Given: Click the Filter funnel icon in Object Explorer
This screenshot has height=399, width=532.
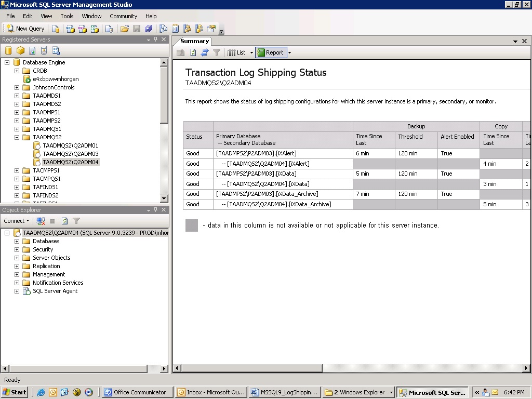Looking at the screenshot, I should coord(76,221).
